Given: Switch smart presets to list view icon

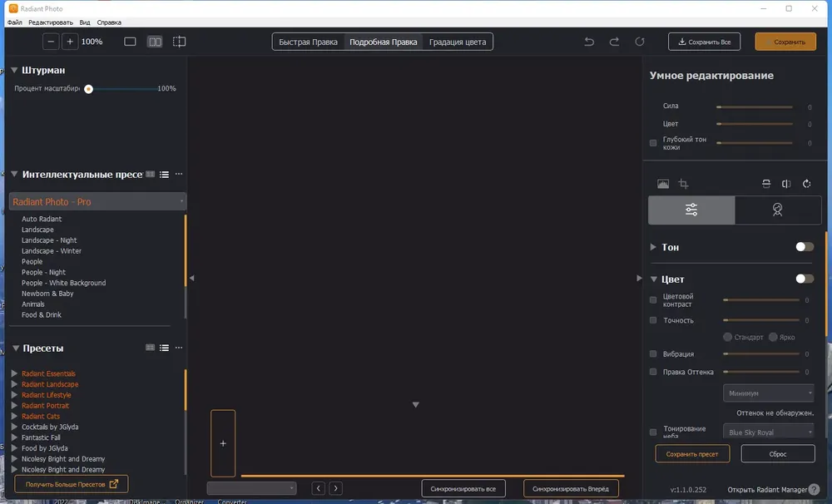Looking at the screenshot, I should [x=165, y=174].
